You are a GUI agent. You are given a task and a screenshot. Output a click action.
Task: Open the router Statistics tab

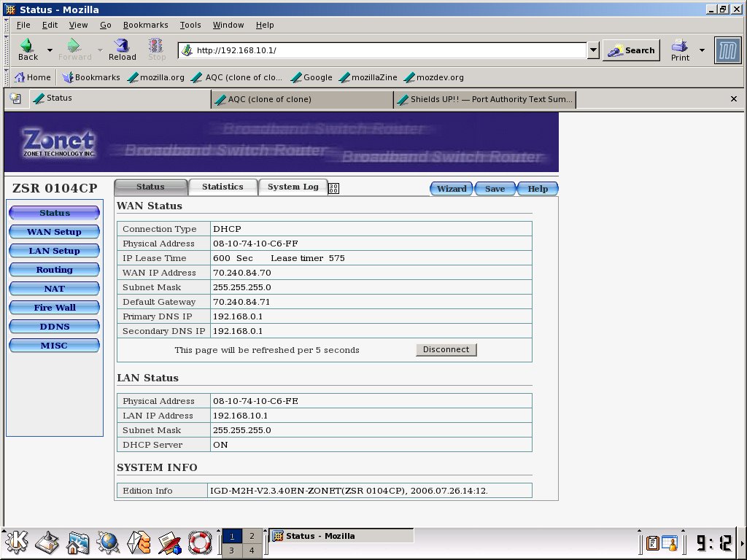pyautogui.click(x=222, y=187)
